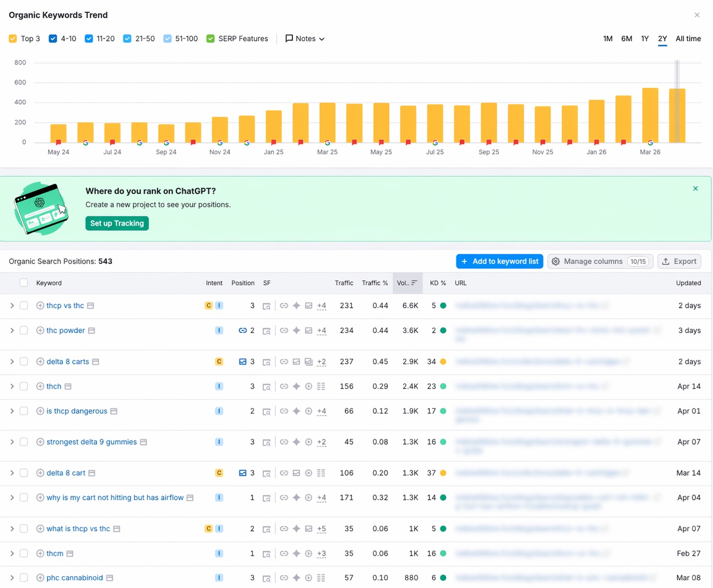Select the checkbox for thcp vs thc row
This screenshot has width=713, height=588.
click(24, 306)
